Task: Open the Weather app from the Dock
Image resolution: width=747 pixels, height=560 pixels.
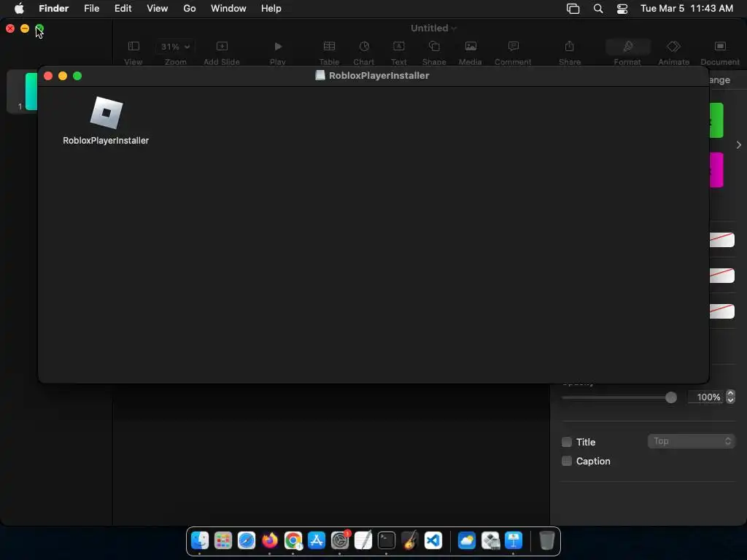Action: pos(467,540)
